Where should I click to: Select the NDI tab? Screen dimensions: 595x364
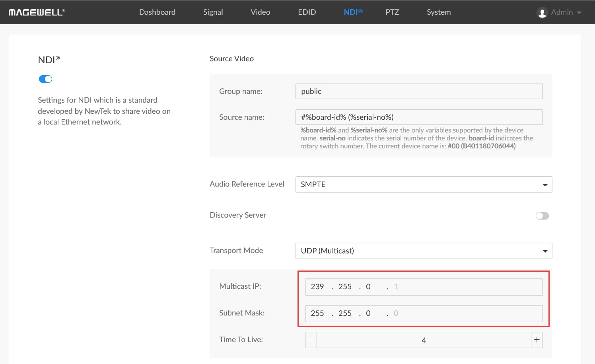353,12
